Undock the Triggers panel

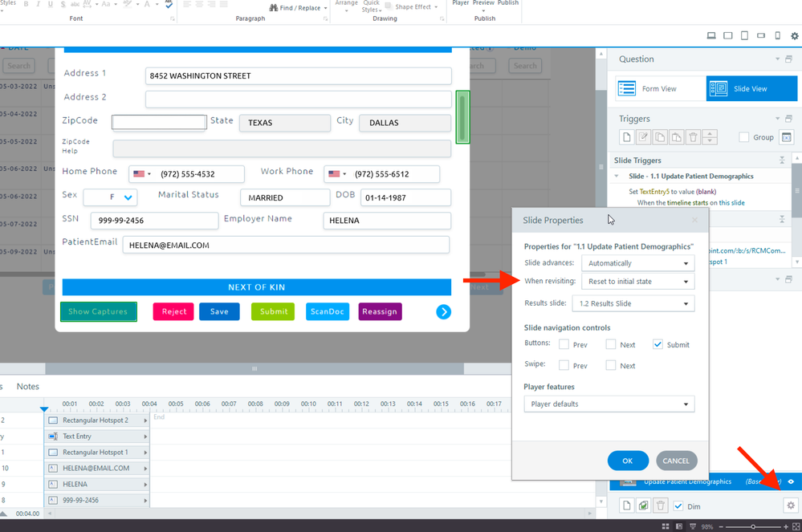click(x=788, y=119)
